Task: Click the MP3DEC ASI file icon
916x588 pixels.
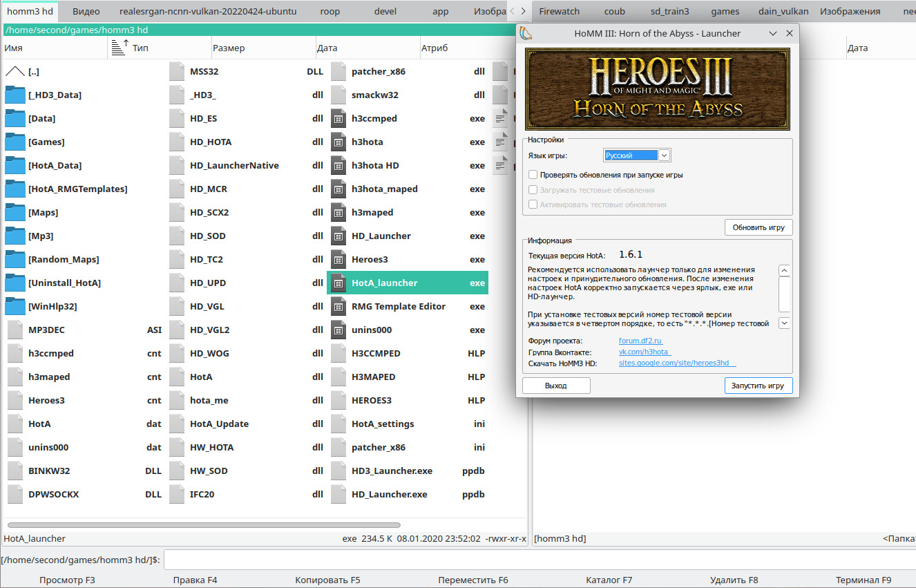Action: pyautogui.click(x=15, y=330)
